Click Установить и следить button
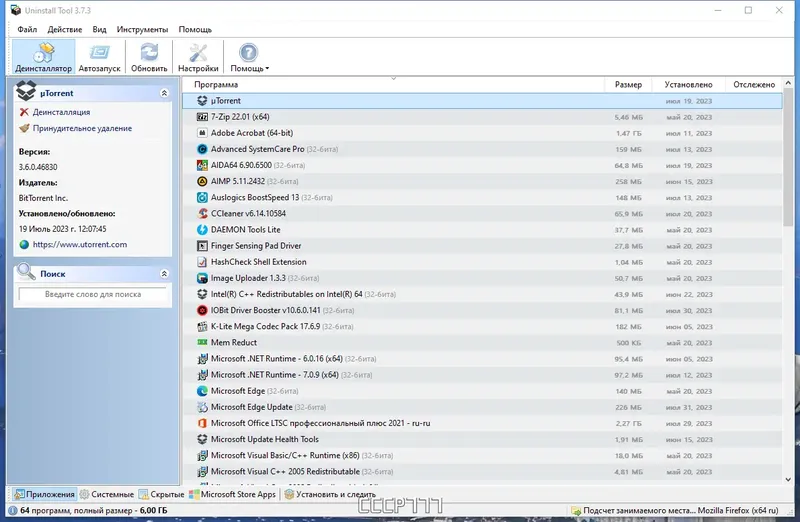The width and height of the screenshot is (800, 522). click(330, 494)
